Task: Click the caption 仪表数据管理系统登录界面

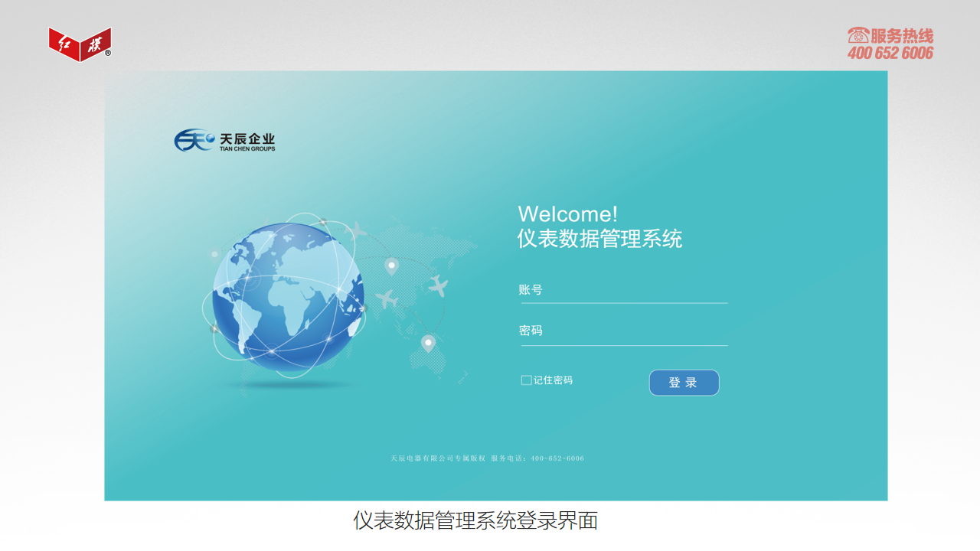Action: pyautogui.click(x=475, y=520)
